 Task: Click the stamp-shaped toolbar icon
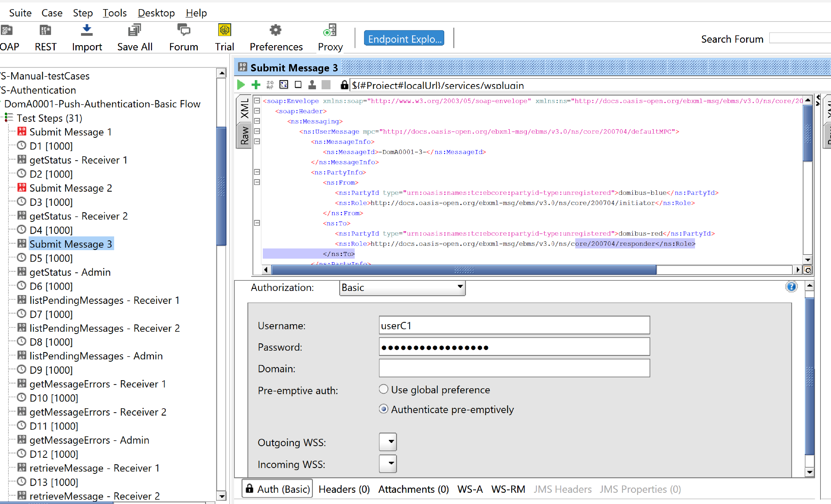pos(312,84)
